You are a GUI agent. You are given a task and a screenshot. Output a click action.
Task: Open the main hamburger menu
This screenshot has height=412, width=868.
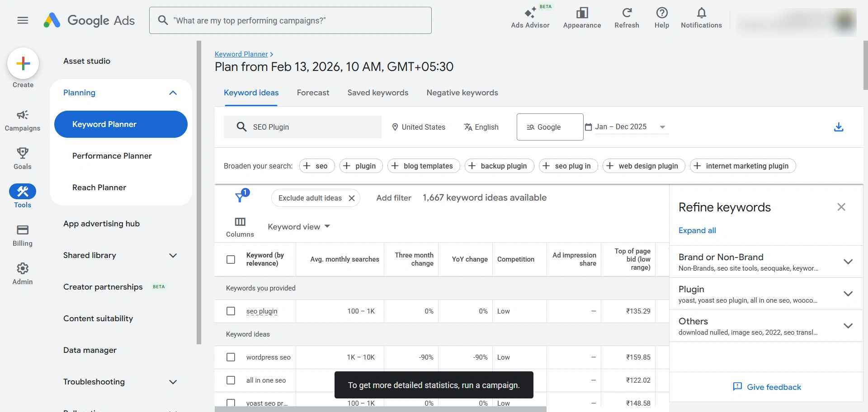(x=23, y=20)
